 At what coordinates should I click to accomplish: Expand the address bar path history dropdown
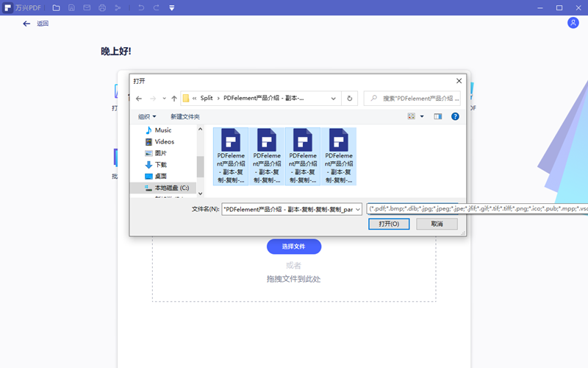click(334, 98)
